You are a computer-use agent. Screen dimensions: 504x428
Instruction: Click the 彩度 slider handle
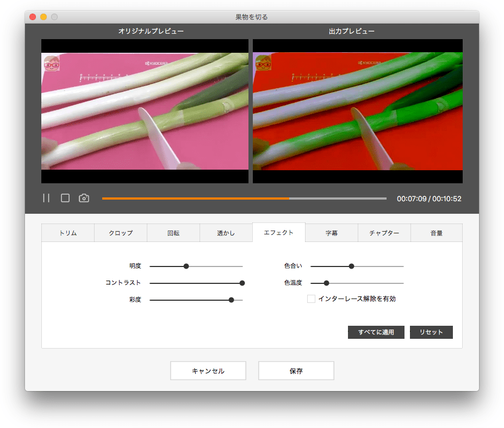click(231, 300)
